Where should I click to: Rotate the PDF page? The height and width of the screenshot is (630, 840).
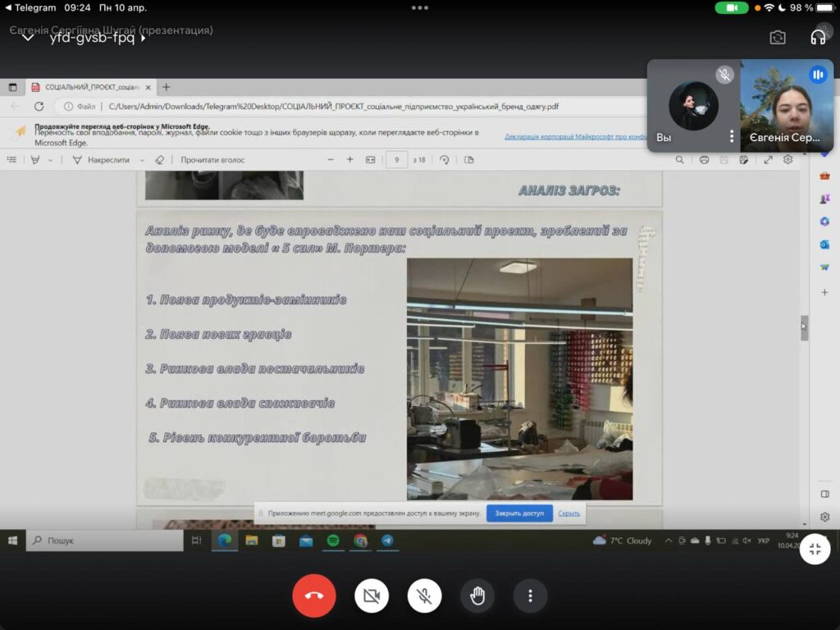[x=445, y=160]
